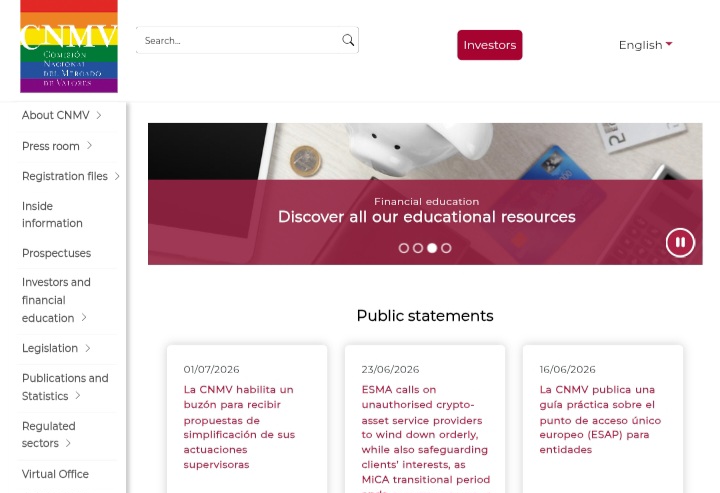Image resolution: width=720 pixels, height=493 pixels.
Task: Expand Press room submenu arrow
Action: coord(90,146)
